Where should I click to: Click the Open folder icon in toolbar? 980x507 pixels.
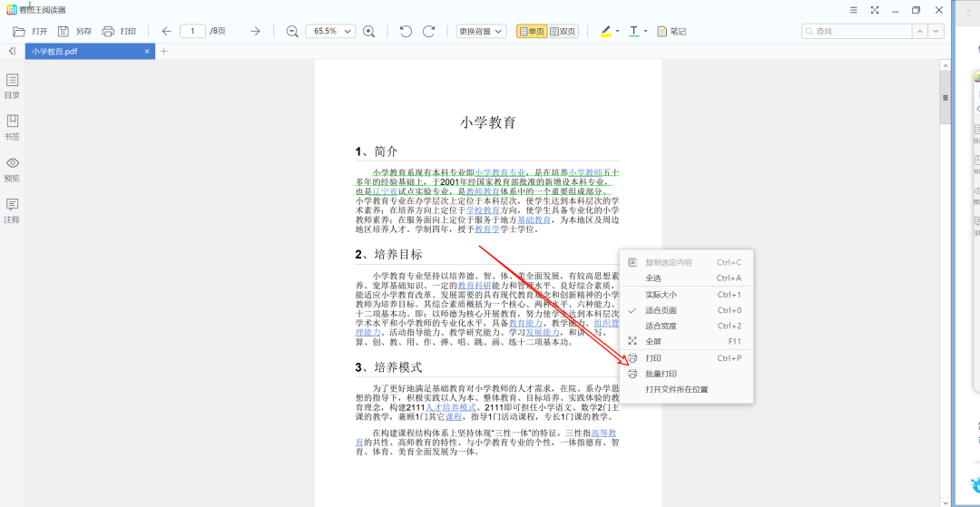[x=19, y=31]
